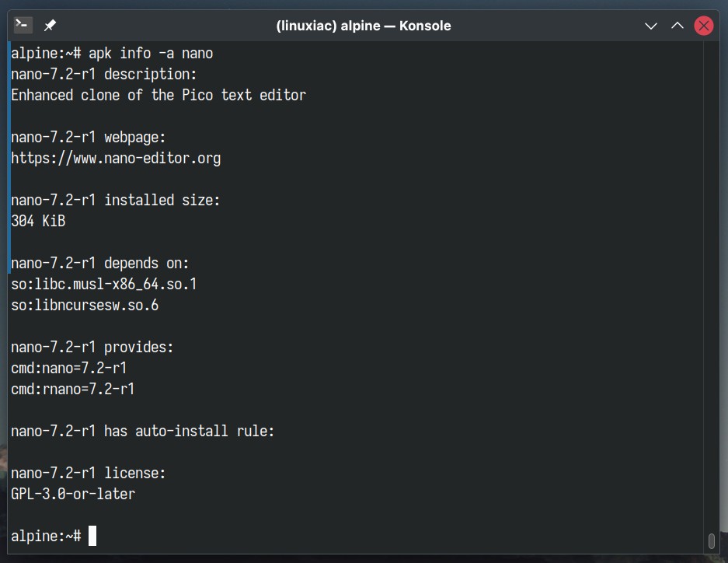Click the '304 KiB' installed size line
This screenshot has width=728, height=563.
pyautogui.click(x=38, y=221)
